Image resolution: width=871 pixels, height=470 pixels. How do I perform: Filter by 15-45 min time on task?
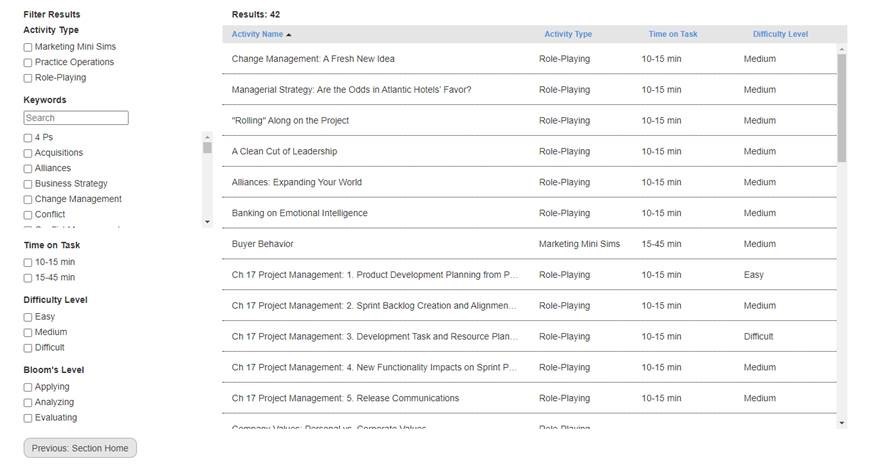click(28, 278)
